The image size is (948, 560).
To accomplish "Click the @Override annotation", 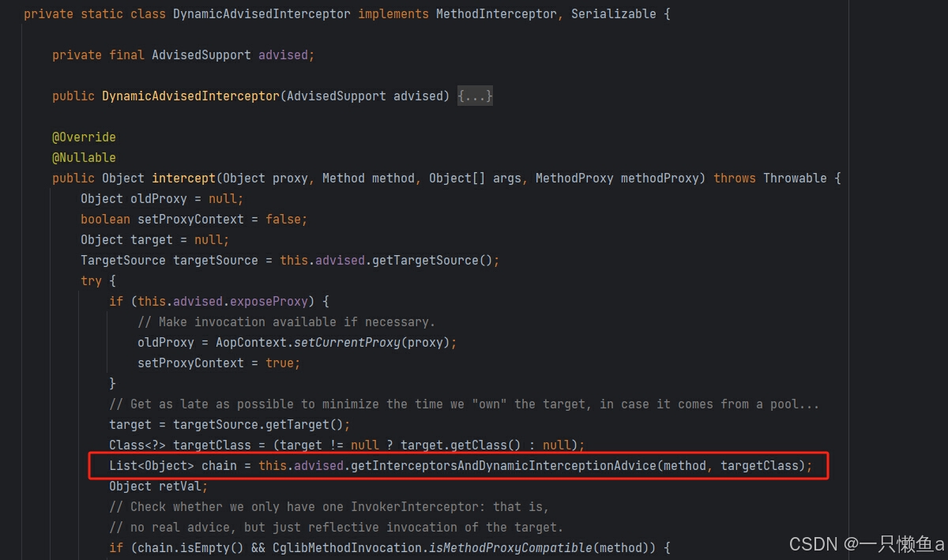I will [84, 137].
